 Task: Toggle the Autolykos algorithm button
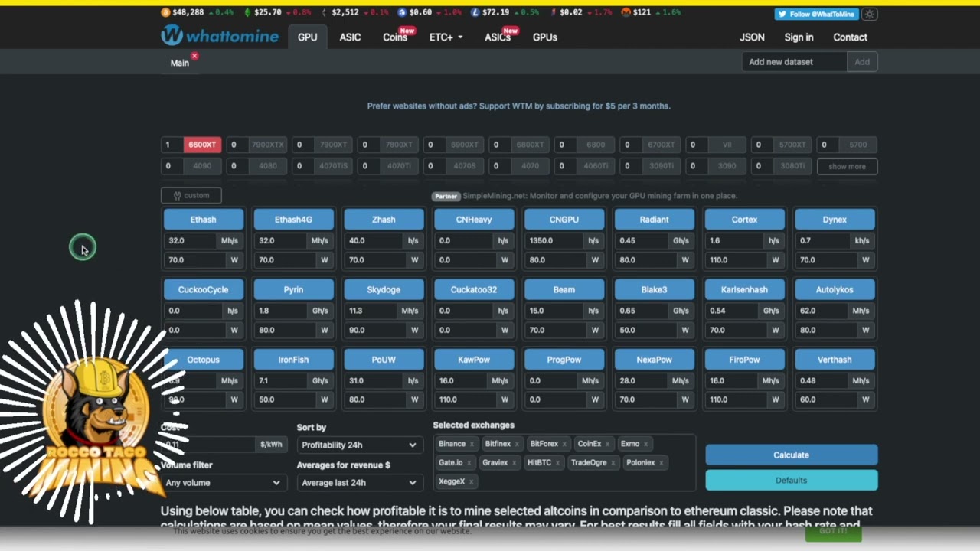click(x=835, y=289)
